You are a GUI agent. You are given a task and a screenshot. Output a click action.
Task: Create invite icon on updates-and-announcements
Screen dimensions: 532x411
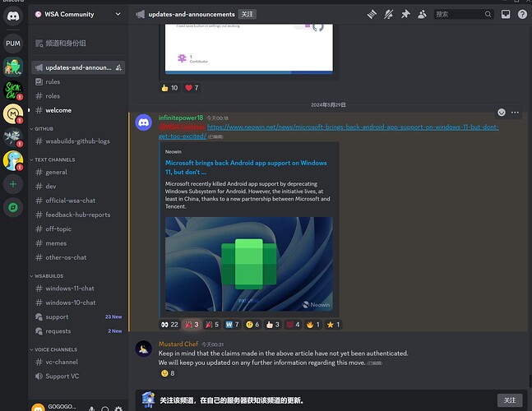pyautogui.click(x=118, y=67)
